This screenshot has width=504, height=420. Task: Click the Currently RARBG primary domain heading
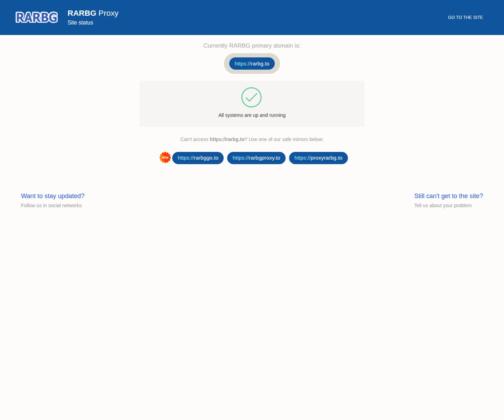point(252,45)
